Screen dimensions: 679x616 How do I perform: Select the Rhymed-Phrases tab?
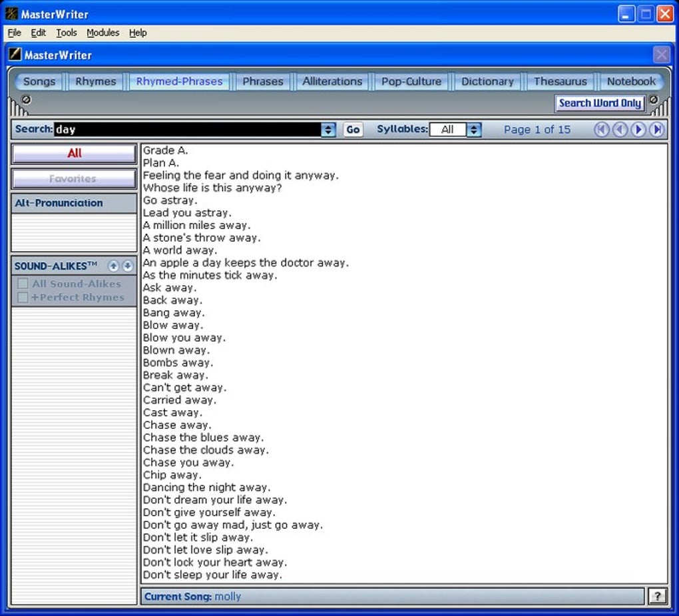tap(179, 81)
